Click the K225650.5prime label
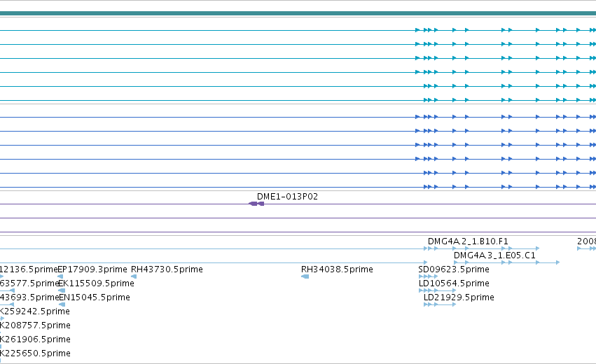Image resolution: width=596 pixels, height=364 pixels. (x=35, y=353)
